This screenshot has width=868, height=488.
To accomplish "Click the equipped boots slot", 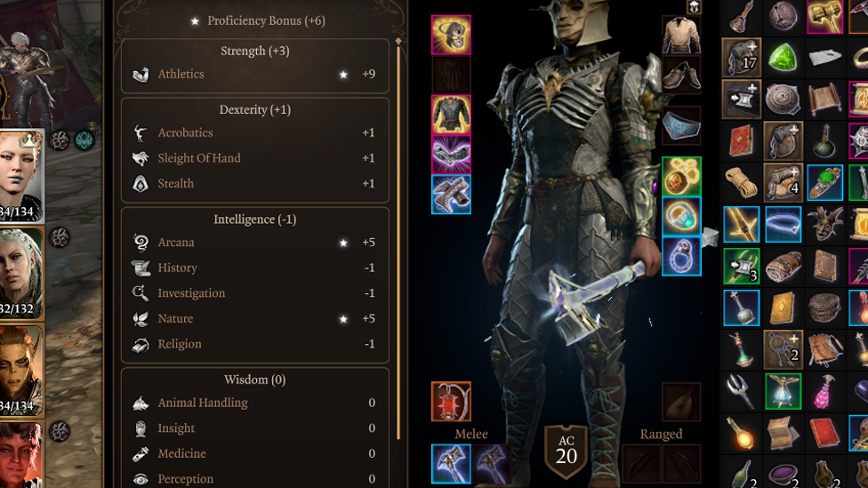I will [x=451, y=194].
